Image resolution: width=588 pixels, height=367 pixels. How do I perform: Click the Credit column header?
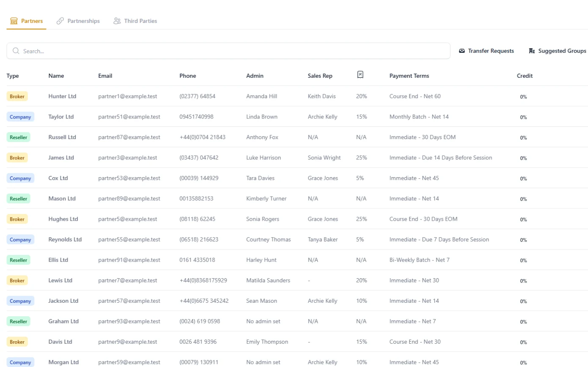click(525, 76)
